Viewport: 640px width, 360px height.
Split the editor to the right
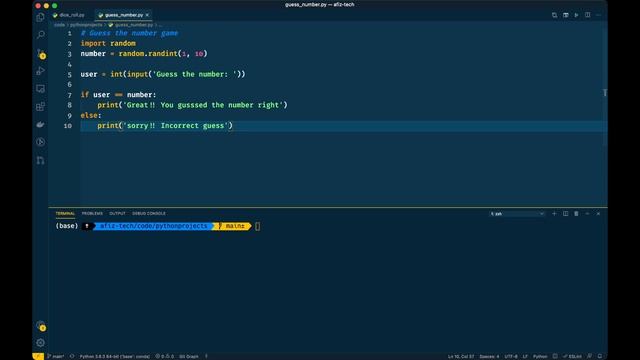tap(587, 15)
